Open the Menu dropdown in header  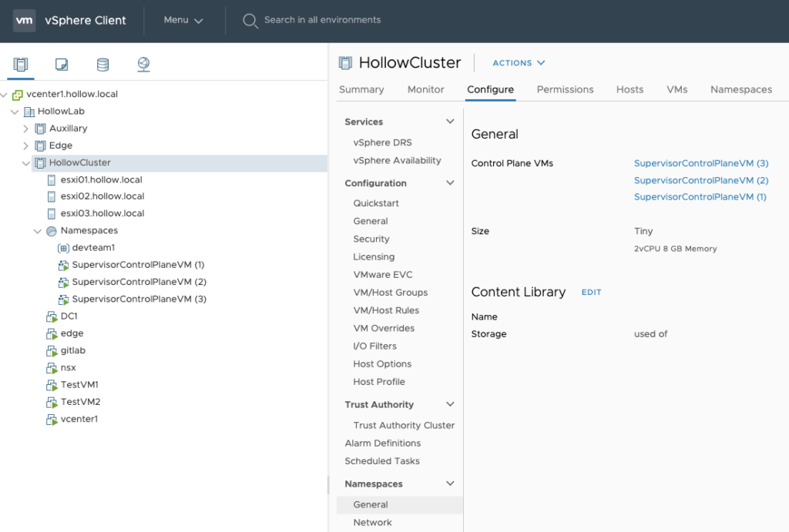(183, 21)
